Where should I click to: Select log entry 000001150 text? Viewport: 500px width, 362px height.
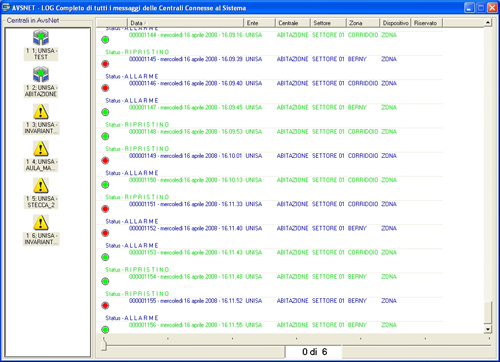186,180
